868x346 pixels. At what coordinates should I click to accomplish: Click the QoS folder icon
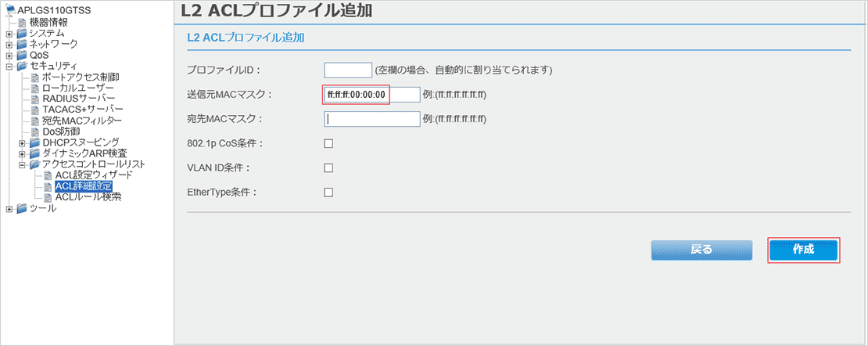(x=22, y=55)
